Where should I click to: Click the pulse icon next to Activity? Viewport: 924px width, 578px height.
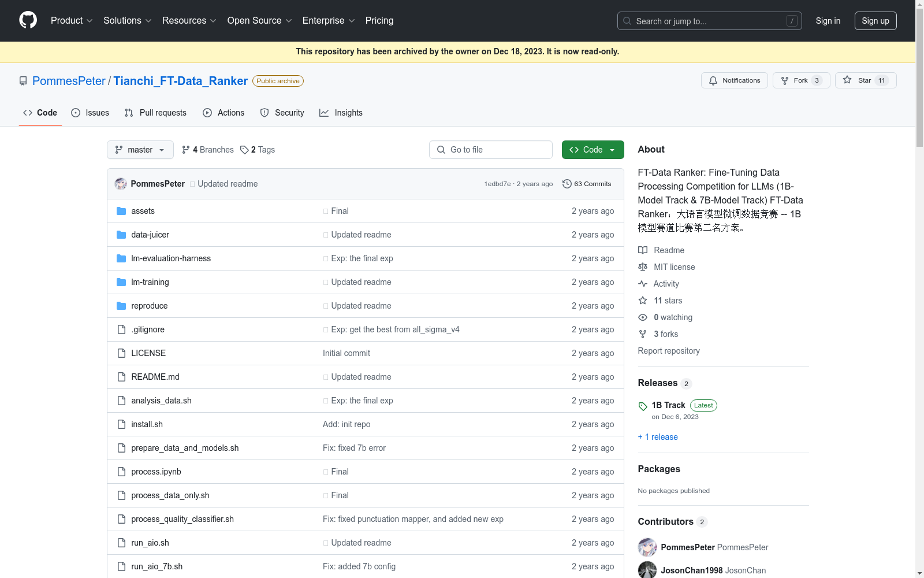[643, 284]
